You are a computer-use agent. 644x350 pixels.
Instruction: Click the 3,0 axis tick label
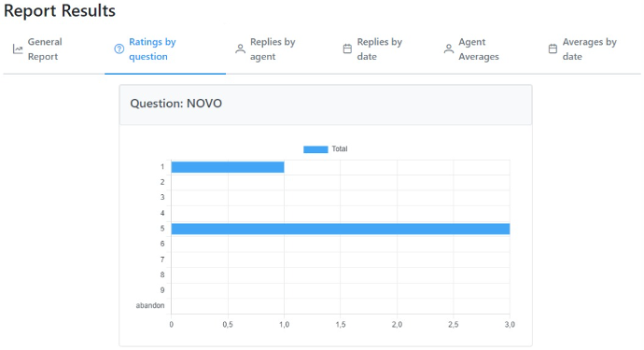(510, 325)
